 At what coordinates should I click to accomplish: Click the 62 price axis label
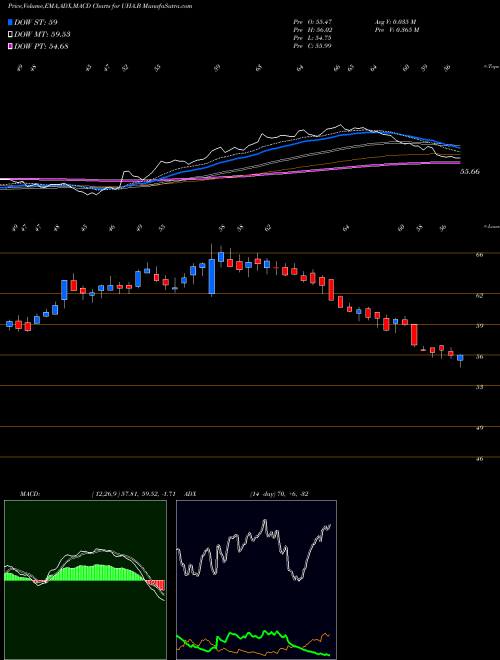tap(479, 295)
